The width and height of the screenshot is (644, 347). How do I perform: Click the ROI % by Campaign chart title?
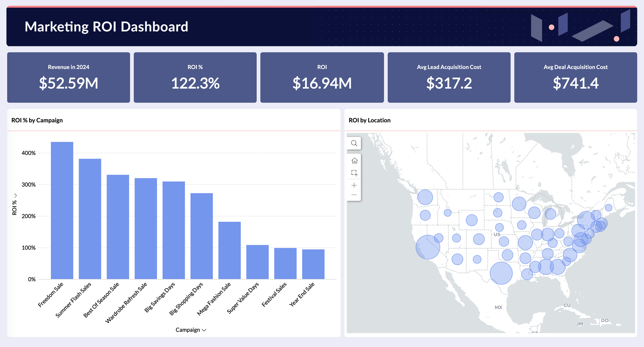37,120
